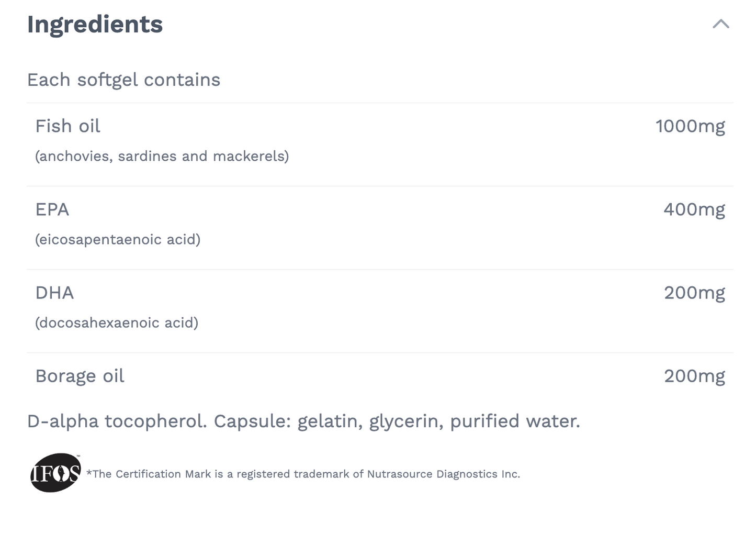Viewport: 756px width, 545px height.
Task: Click the 400mg EPA amount
Action: pos(694,209)
